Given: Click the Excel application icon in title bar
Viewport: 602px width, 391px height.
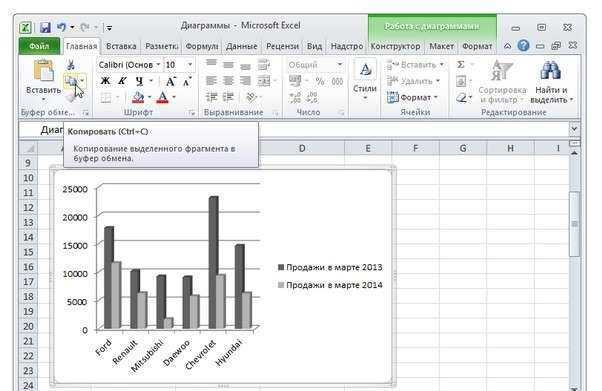Looking at the screenshot, I should pyautogui.click(x=25, y=28).
